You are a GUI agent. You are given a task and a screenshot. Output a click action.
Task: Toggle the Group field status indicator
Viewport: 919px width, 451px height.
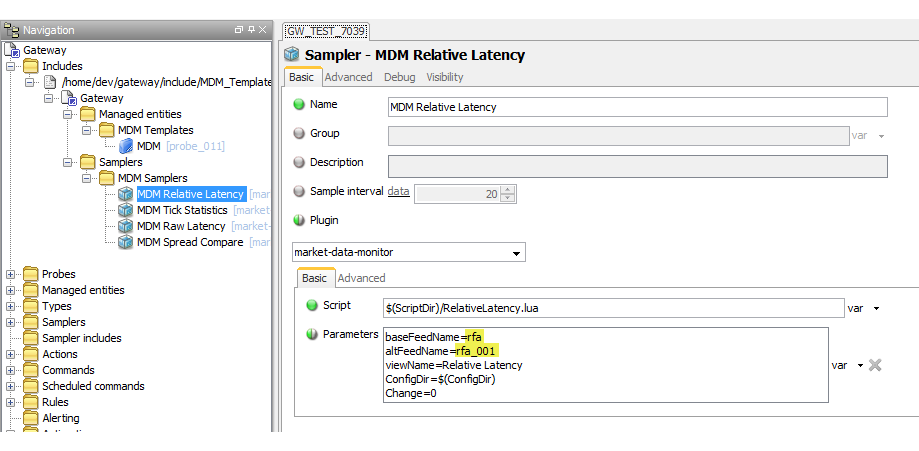click(298, 133)
